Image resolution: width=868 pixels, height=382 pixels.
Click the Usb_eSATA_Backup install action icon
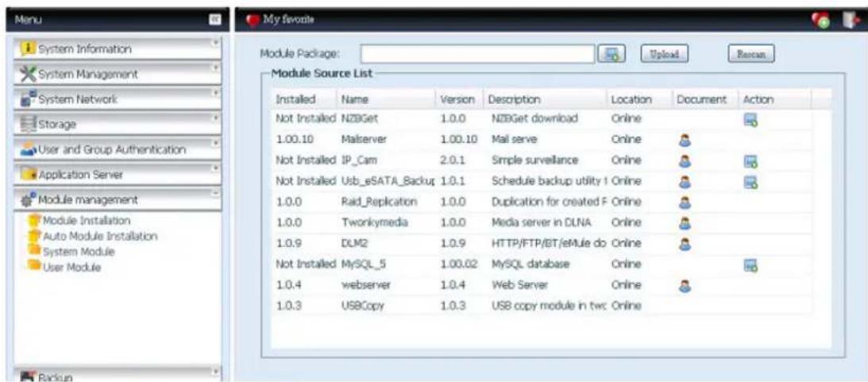[750, 182]
